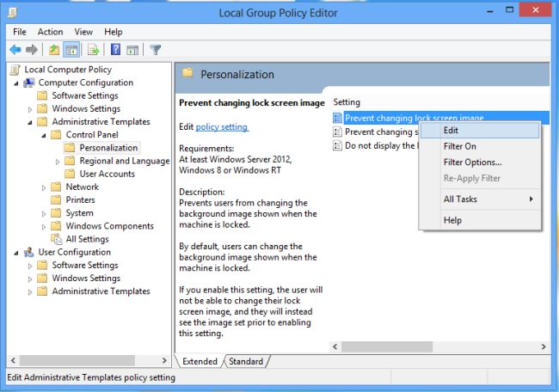Select All Settings in the tree
This screenshot has height=392, width=559.
point(87,239)
